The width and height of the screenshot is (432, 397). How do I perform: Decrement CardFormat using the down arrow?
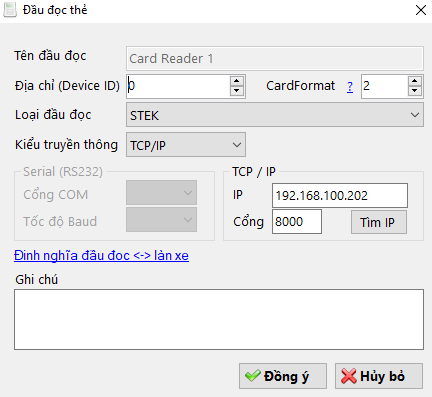click(414, 91)
